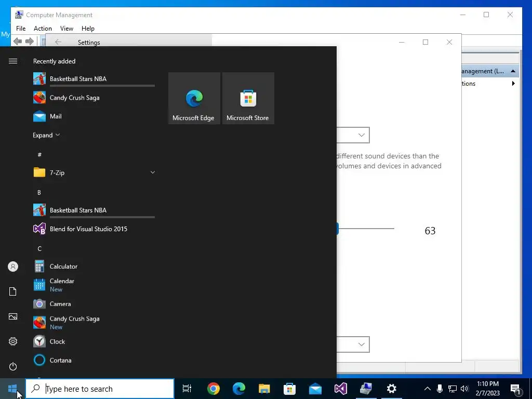This screenshot has height=399, width=532.
Task: Launch Basketball Stars NBA under section B
Action: (x=94, y=210)
